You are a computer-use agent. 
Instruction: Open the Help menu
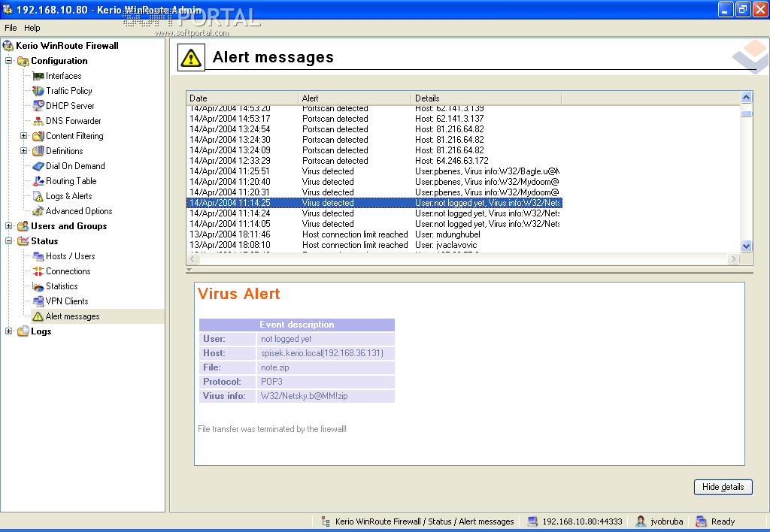point(32,28)
